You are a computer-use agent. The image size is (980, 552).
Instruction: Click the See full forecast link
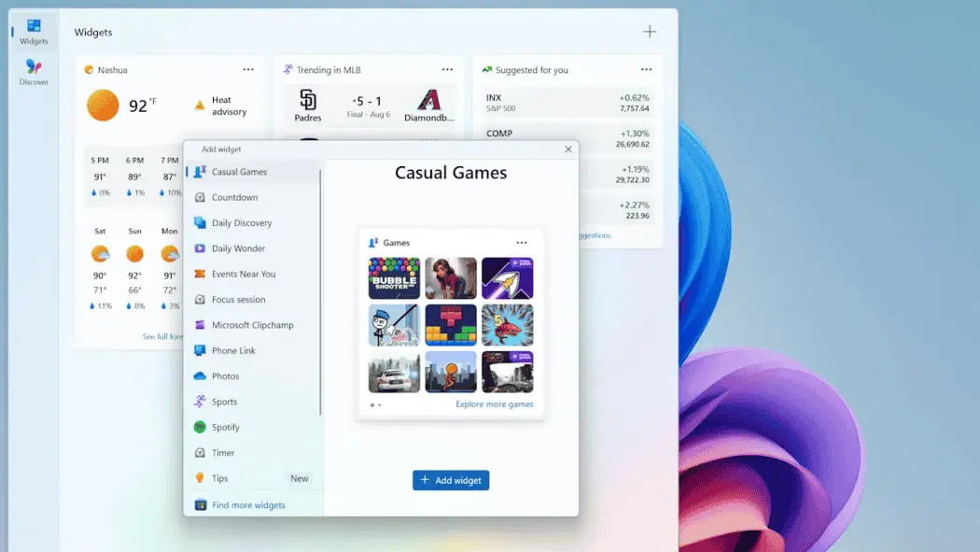pyautogui.click(x=163, y=336)
